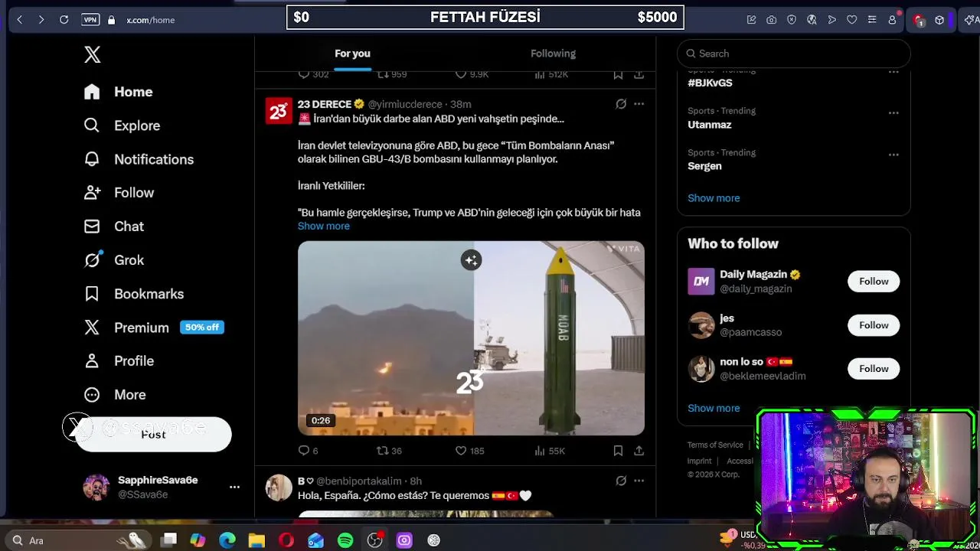Screen dimensions: 980x551
Task: Open Explore page
Action: click(x=122, y=126)
